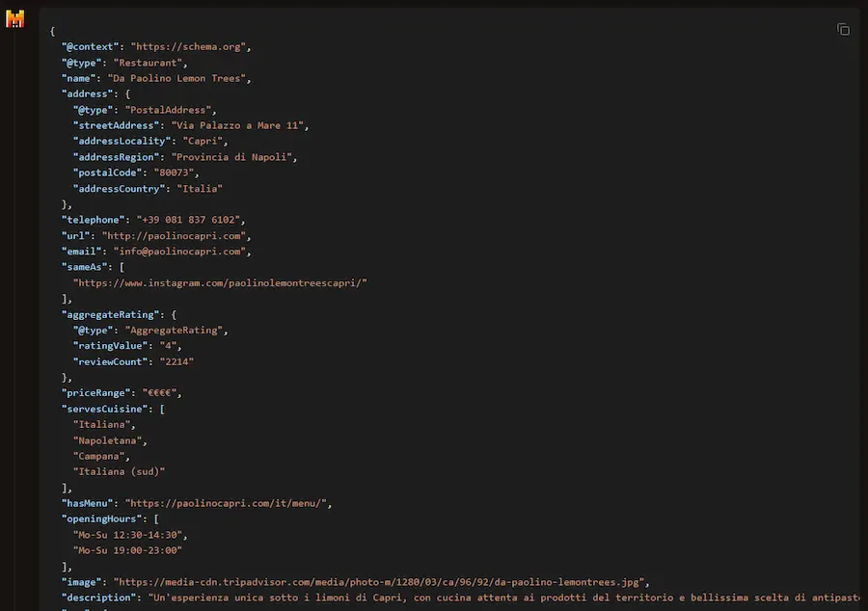Screen dimensions: 868x611
Task: Click the "sameAs" key
Action: pos(84,267)
